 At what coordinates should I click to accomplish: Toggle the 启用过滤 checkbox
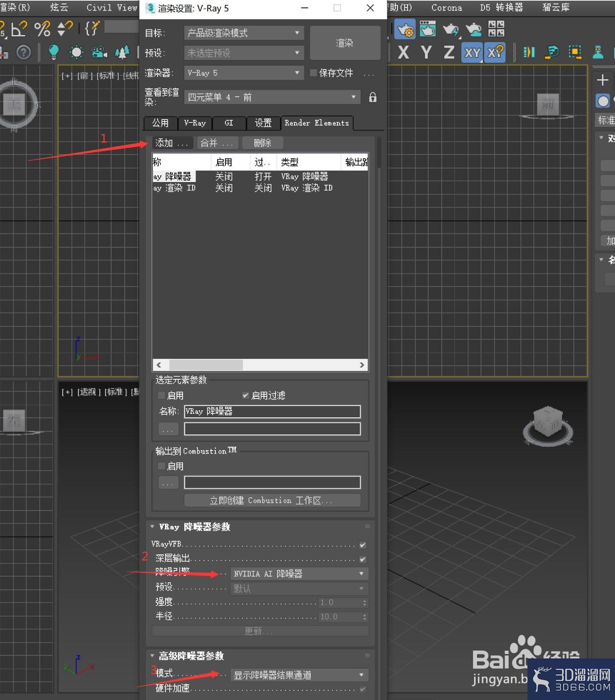point(246,395)
